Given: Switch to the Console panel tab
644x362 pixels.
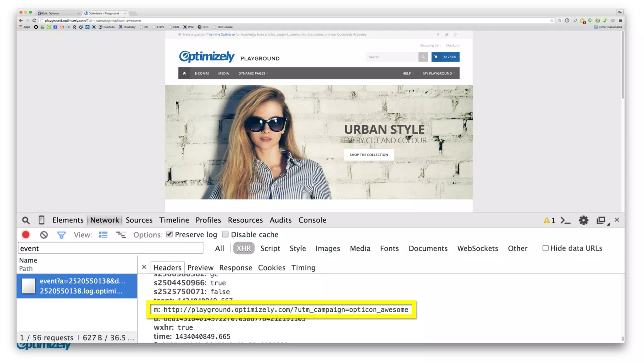Looking at the screenshot, I should coord(312,220).
